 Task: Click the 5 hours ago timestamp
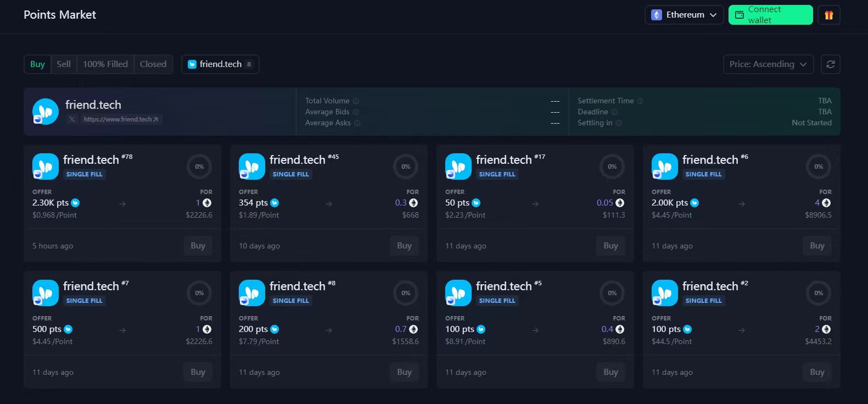coord(53,246)
